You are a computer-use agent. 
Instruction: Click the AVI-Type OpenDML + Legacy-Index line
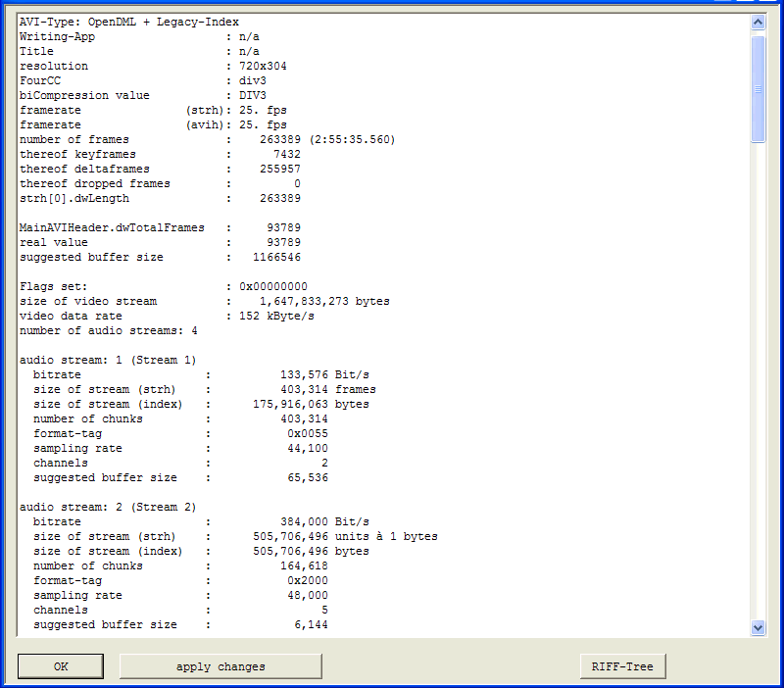(x=128, y=22)
